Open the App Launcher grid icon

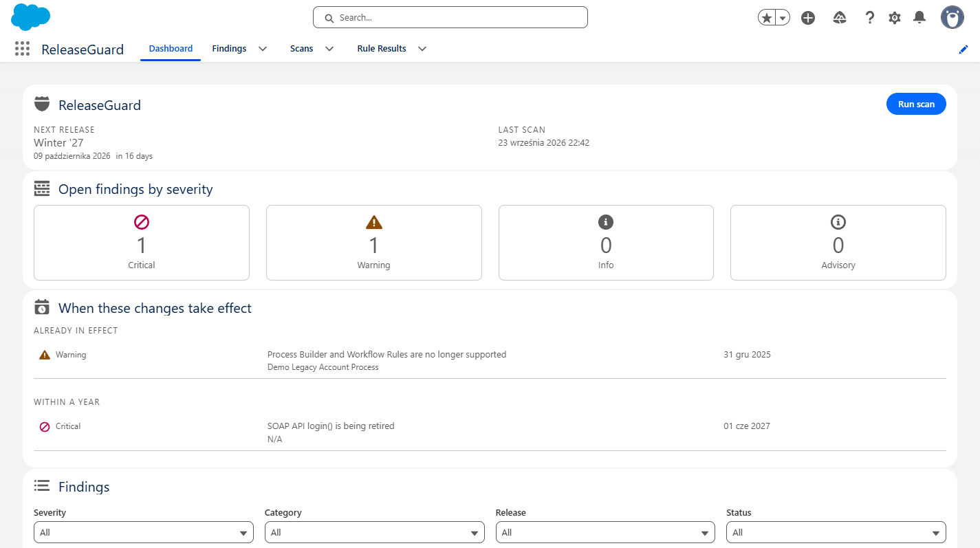click(x=22, y=49)
